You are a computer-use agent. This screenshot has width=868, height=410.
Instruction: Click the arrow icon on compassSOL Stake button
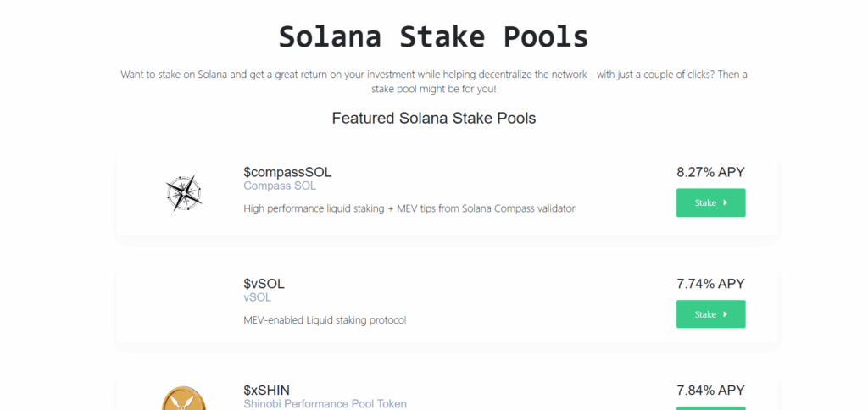726,203
